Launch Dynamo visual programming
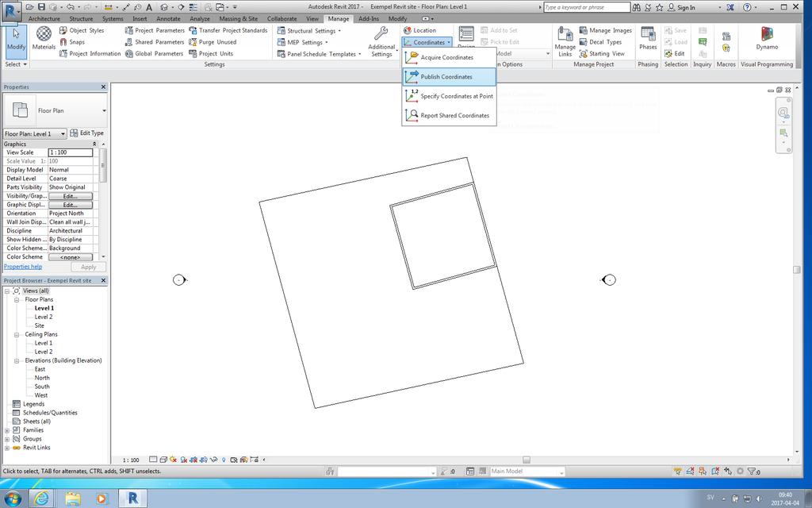The height and width of the screenshot is (508, 812). pyautogui.click(x=767, y=38)
